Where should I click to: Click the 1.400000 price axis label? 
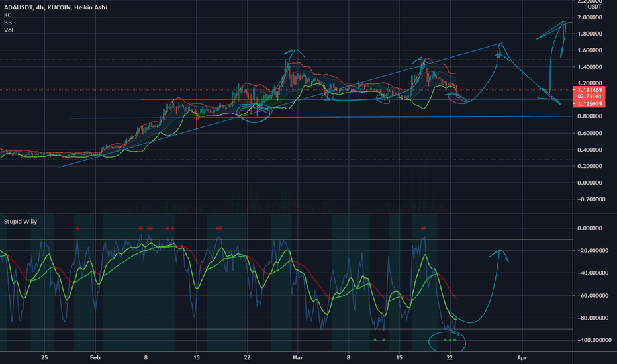click(590, 67)
